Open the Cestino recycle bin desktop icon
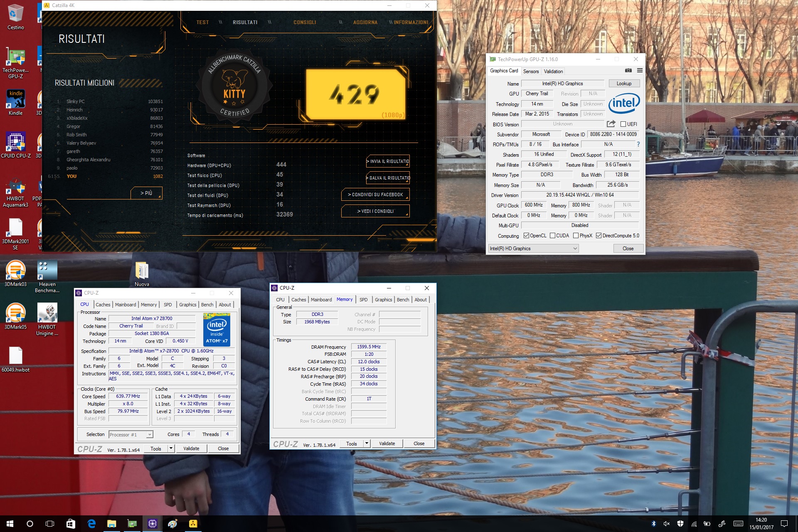Image resolution: width=798 pixels, height=532 pixels. [x=16, y=17]
